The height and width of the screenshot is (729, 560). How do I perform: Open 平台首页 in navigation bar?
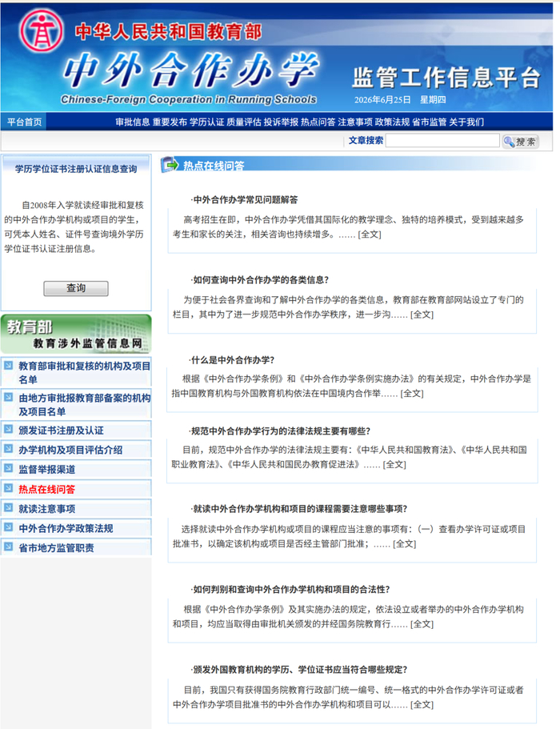[x=24, y=122]
